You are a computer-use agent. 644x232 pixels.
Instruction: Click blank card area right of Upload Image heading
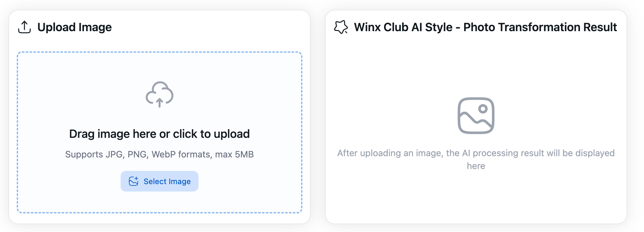(209, 27)
